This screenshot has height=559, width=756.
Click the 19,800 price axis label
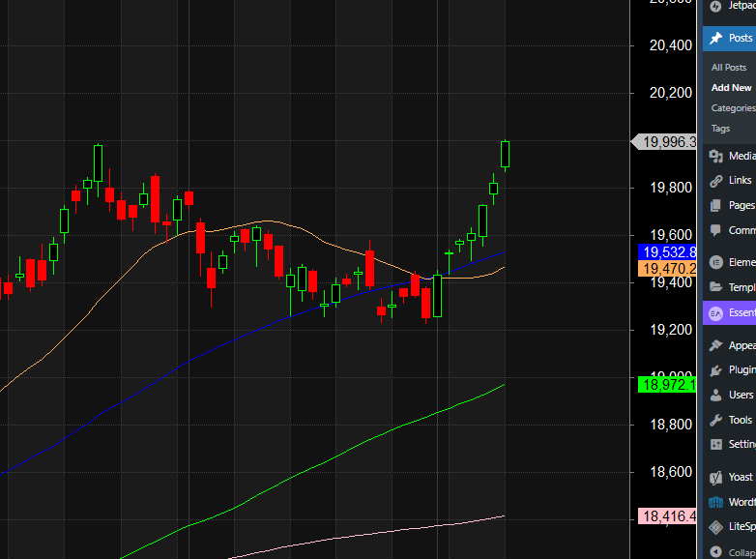(x=671, y=188)
